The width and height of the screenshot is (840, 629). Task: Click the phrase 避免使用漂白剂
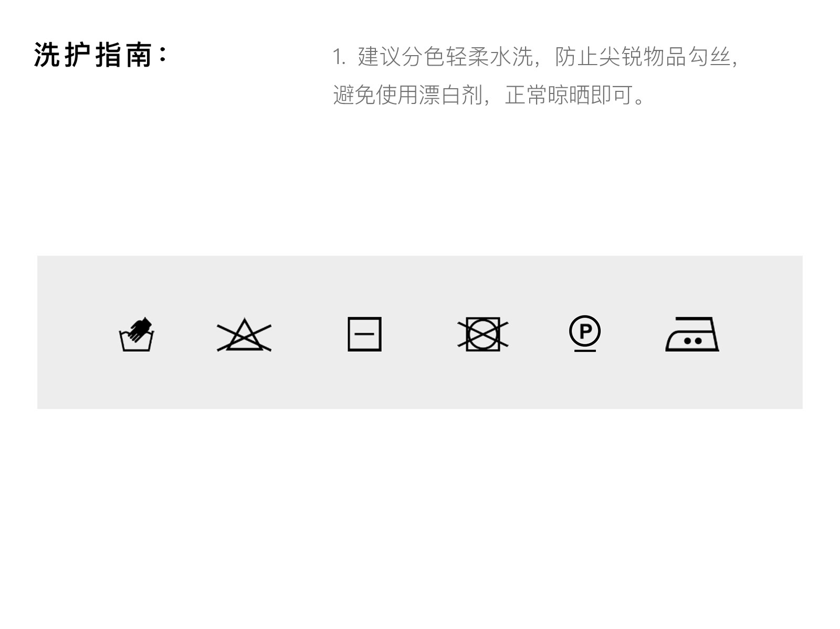tap(408, 95)
